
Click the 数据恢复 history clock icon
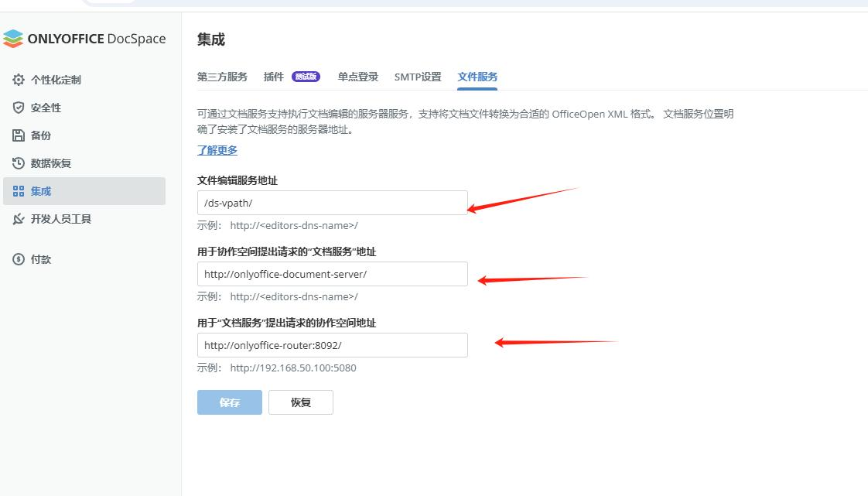pos(19,163)
